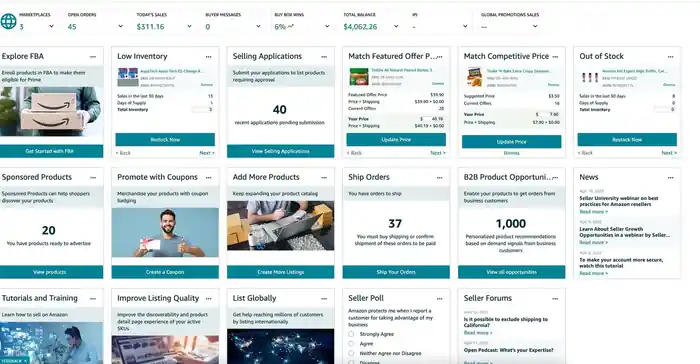700x364 pixels.
Task: Read more about account security tutorial
Action: click(594, 273)
